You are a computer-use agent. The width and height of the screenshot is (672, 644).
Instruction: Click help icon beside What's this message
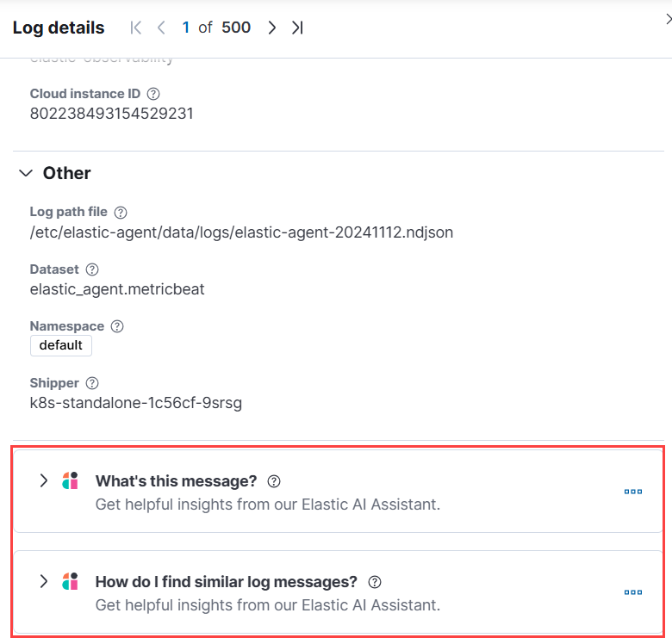(274, 481)
